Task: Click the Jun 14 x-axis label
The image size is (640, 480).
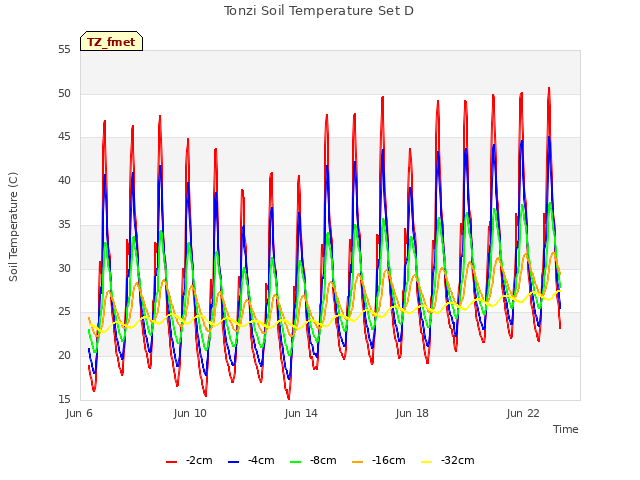Action: tap(301, 413)
